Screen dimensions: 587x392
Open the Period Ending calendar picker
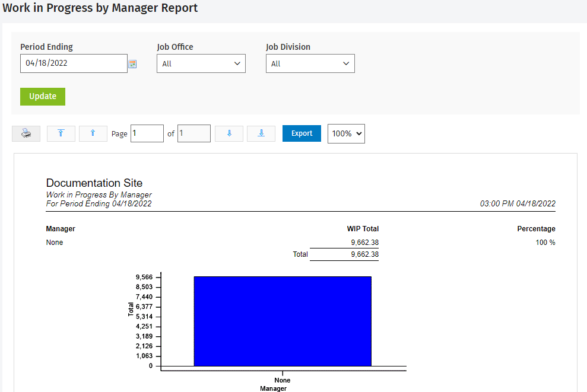(132, 64)
